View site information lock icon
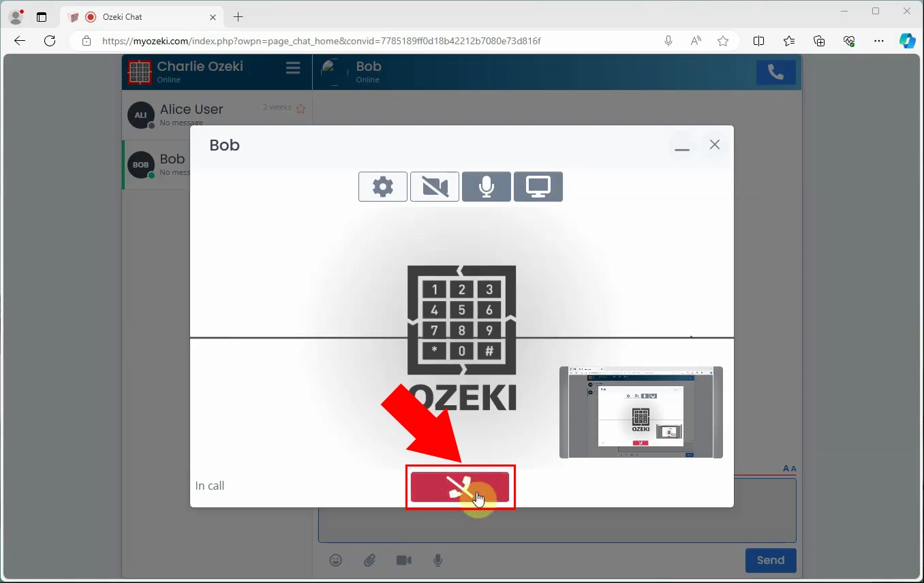924x583 pixels. (86, 41)
